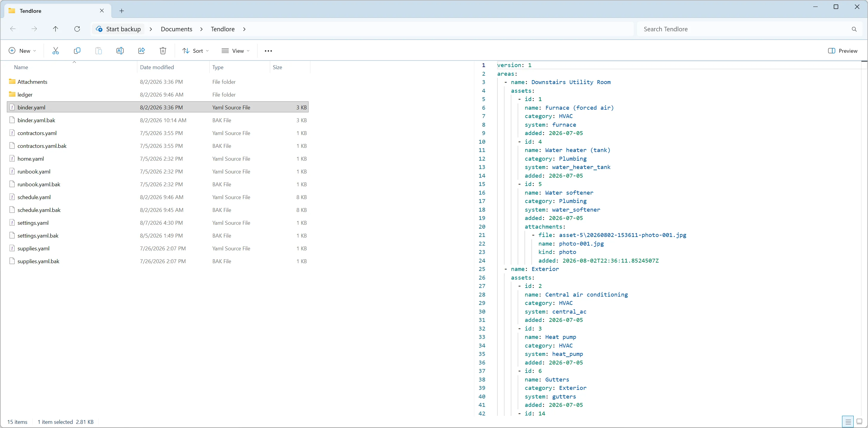The width and height of the screenshot is (868, 428).
Task: Open the New item dropdown
Action: (22, 51)
